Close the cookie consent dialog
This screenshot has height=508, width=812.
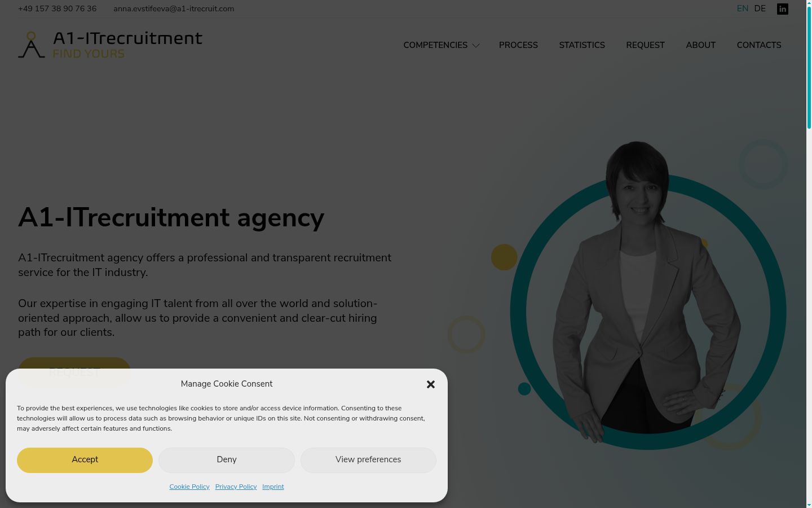431,384
